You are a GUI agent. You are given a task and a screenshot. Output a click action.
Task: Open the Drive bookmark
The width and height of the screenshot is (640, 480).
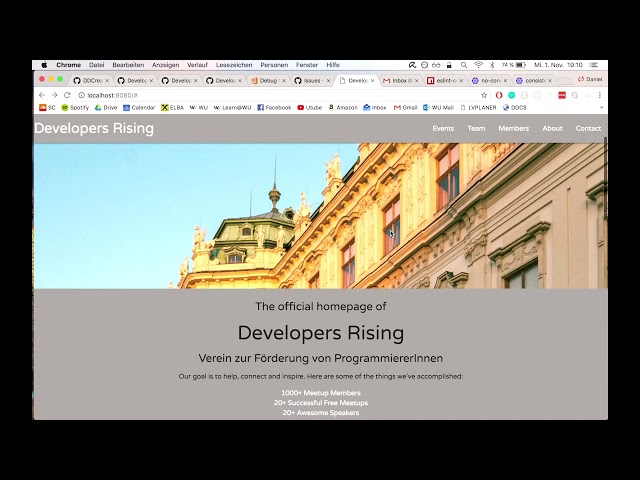pos(106,107)
